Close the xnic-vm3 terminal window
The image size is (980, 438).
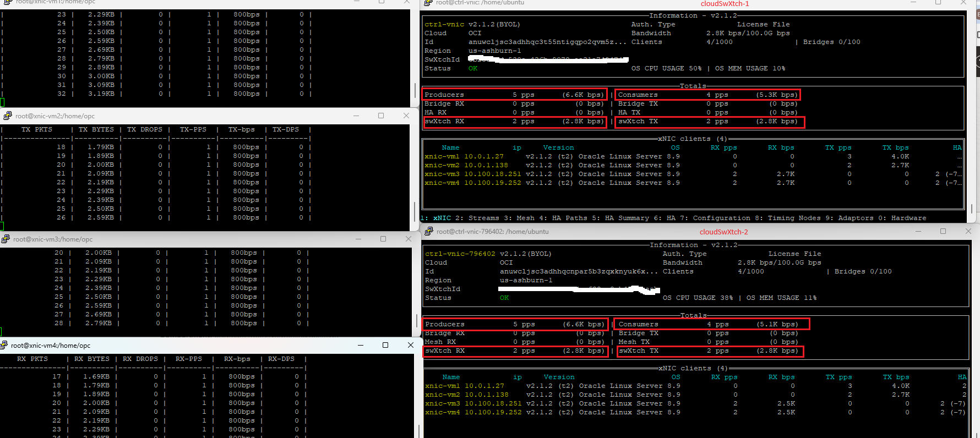click(x=409, y=239)
